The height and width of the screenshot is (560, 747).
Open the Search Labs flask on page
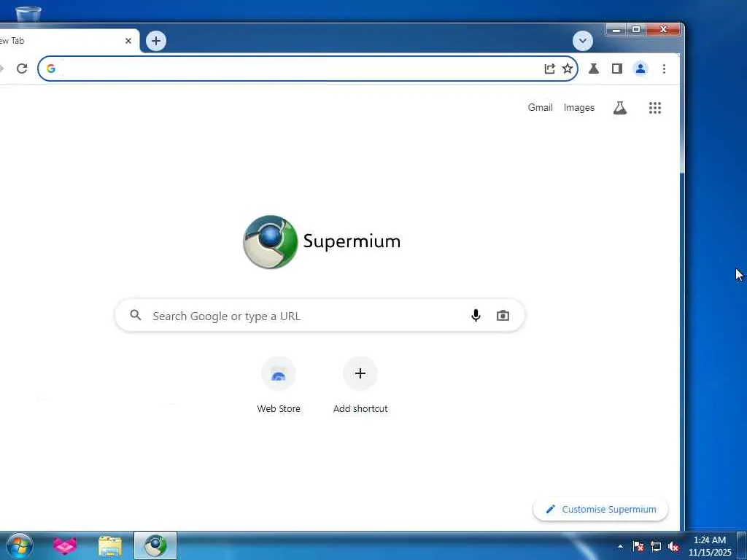coord(620,108)
